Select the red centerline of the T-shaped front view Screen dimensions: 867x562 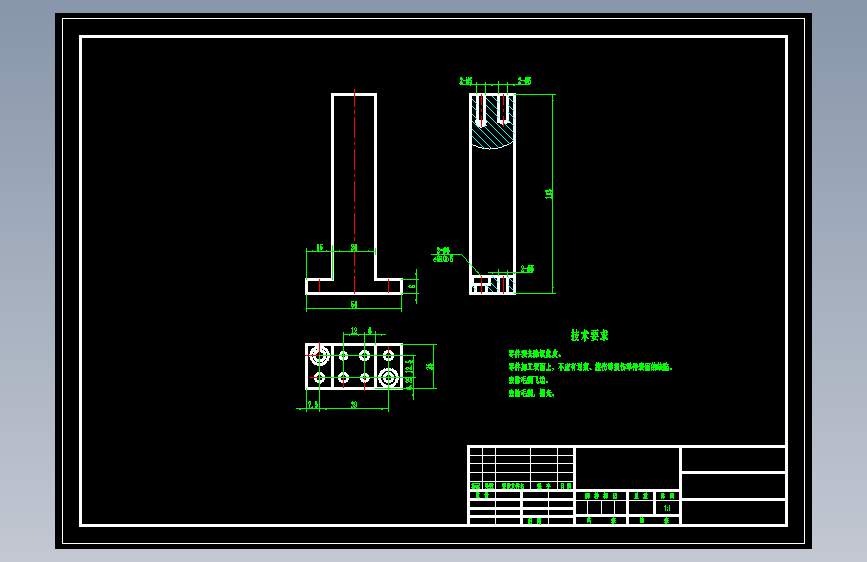tap(354, 192)
